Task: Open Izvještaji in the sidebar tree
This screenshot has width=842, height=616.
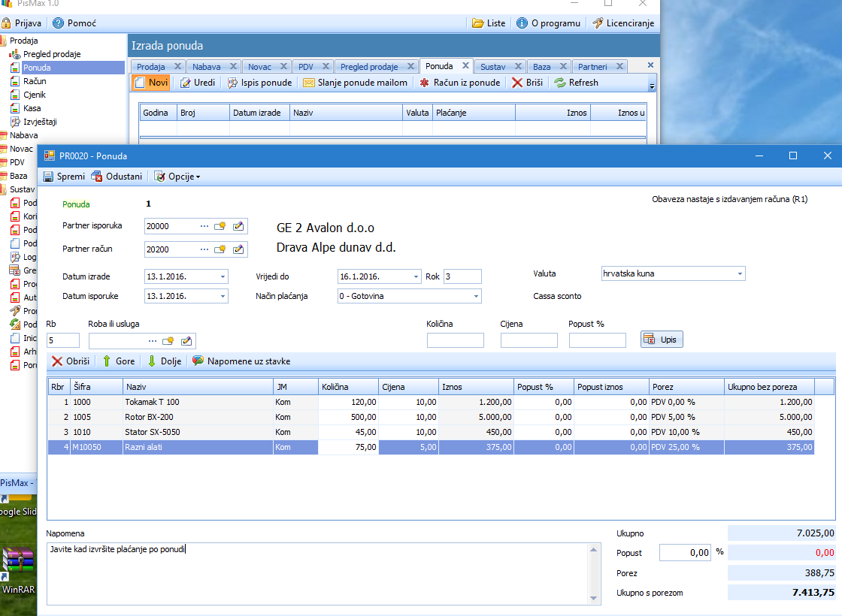Action: 40,122
